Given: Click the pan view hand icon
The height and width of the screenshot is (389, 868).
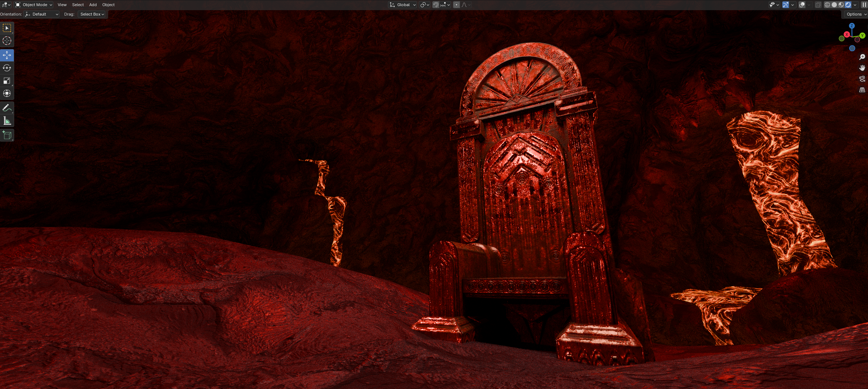Looking at the screenshot, I should coord(862,68).
